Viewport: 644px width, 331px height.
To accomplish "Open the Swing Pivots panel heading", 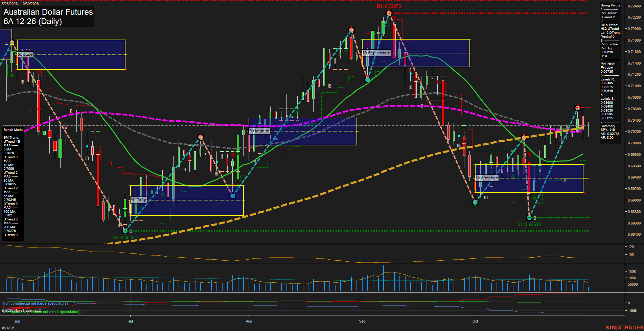I will tap(611, 5).
